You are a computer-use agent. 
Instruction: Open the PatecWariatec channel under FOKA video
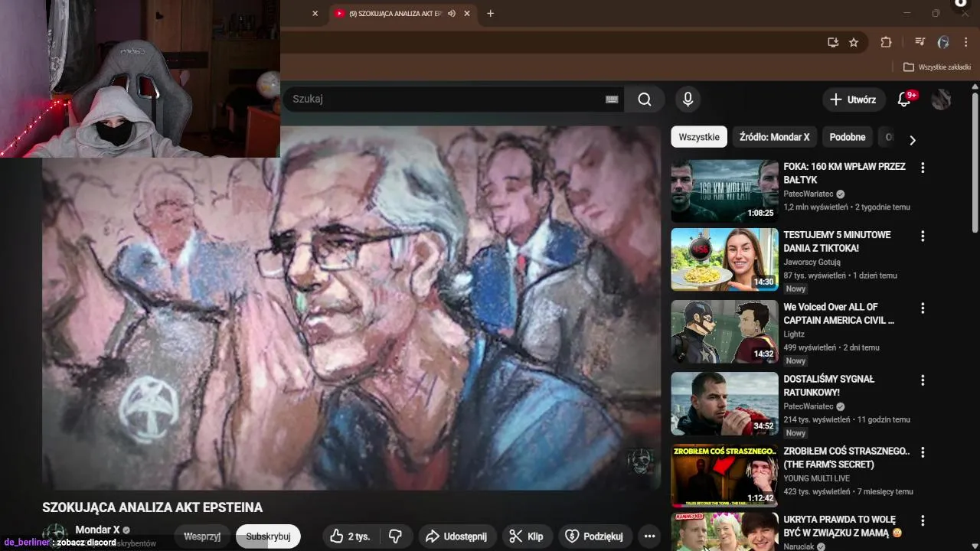point(808,194)
